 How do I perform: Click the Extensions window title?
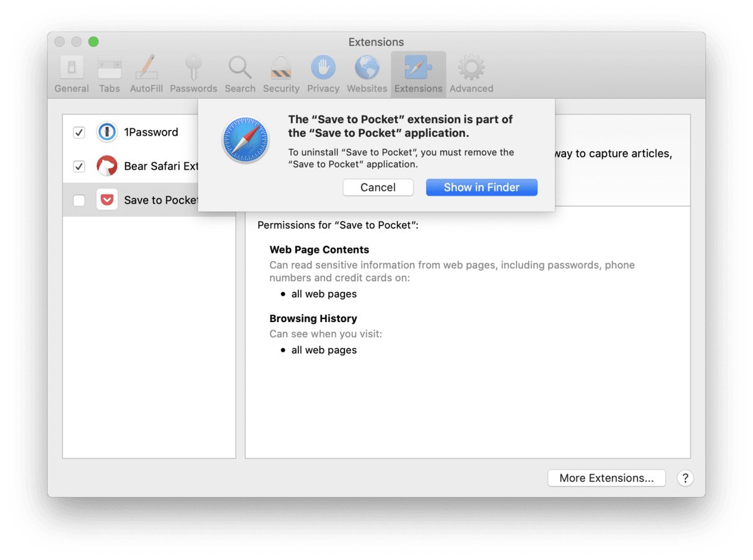pyautogui.click(x=376, y=42)
